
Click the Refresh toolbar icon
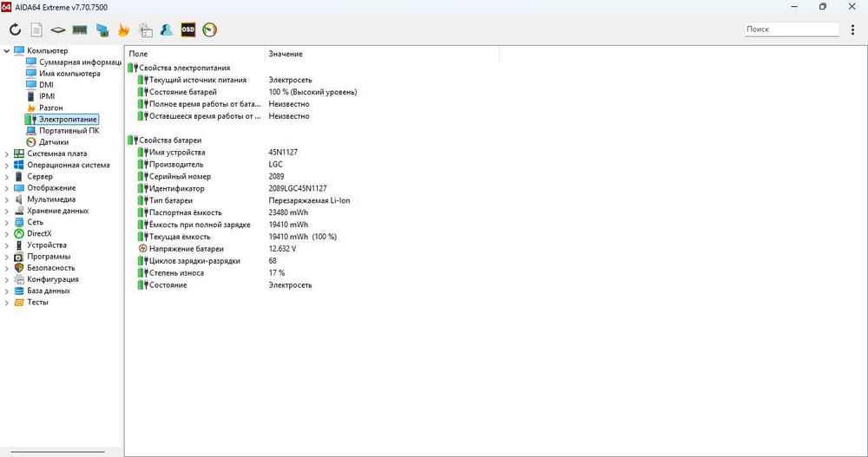point(15,29)
